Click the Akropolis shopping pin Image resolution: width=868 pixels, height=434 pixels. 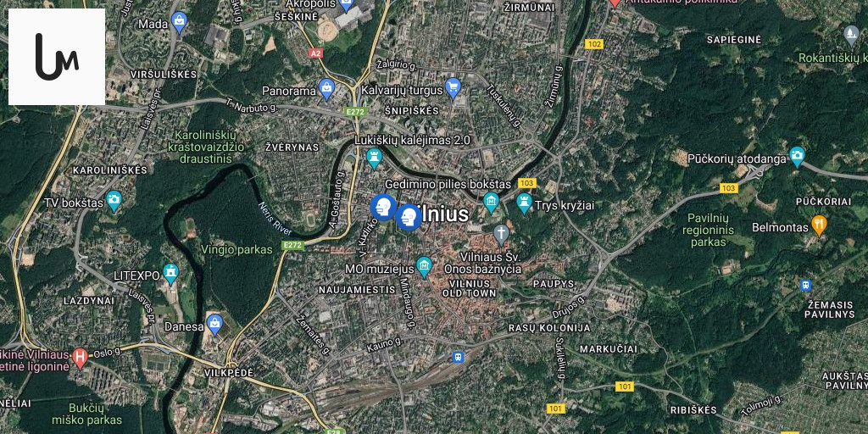coord(346,5)
